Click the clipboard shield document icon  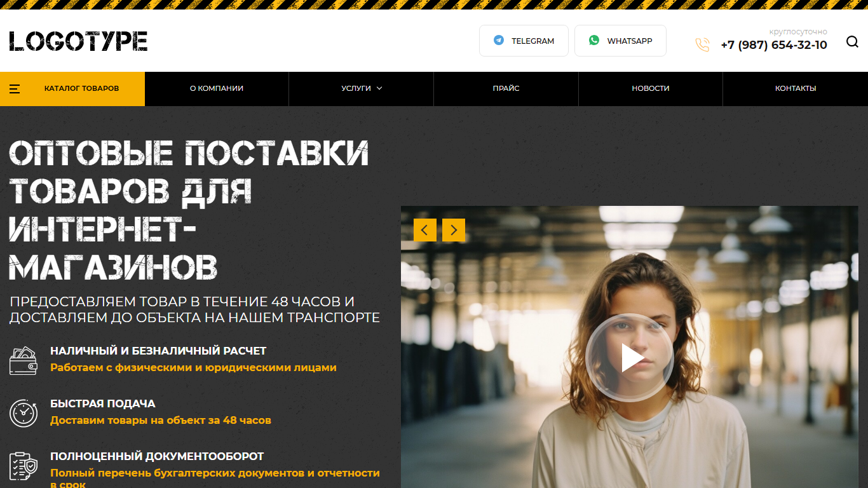[23, 466]
